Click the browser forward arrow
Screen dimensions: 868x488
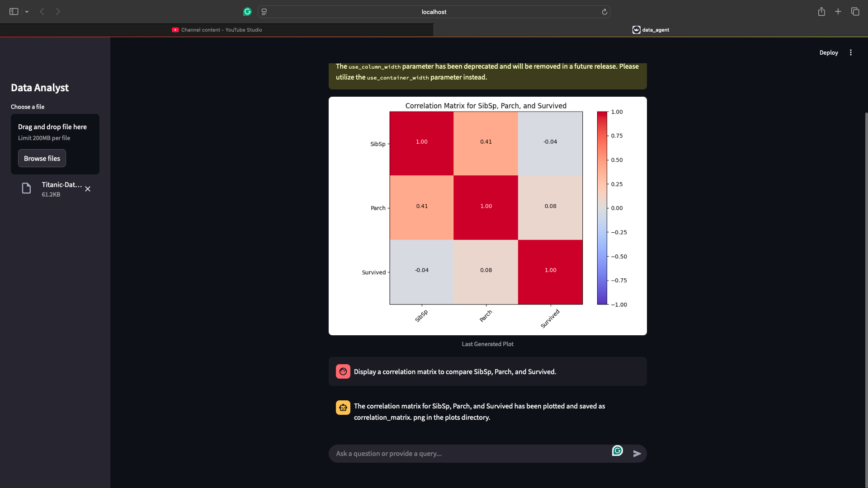coord(58,12)
